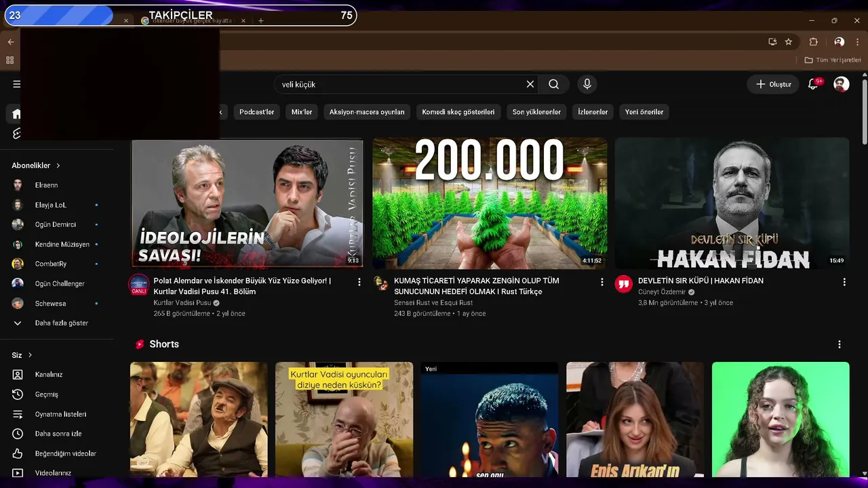The image size is (868, 488).
Task: Open the Chrome extensions puzzle icon
Action: pyautogui.click(x=814, y=41)
